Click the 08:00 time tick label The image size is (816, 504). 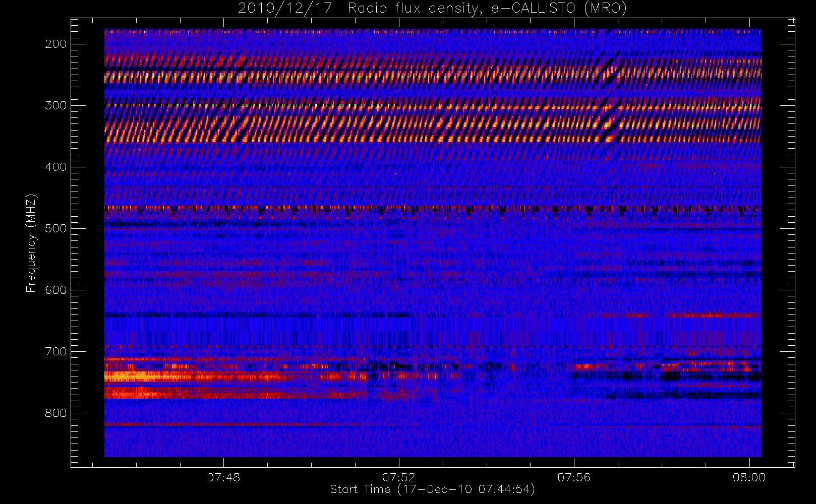749,477
